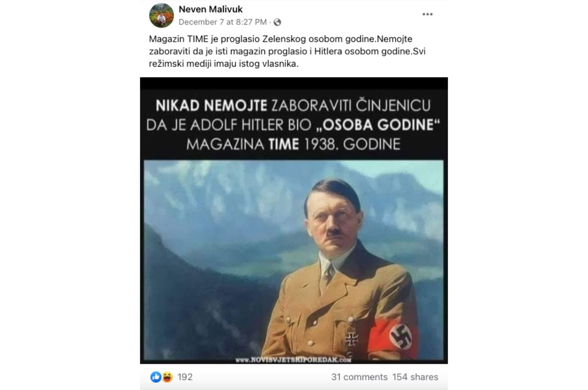Click the caption's first line about Magazin TIME
588x390 pixels.
(280, 39)
